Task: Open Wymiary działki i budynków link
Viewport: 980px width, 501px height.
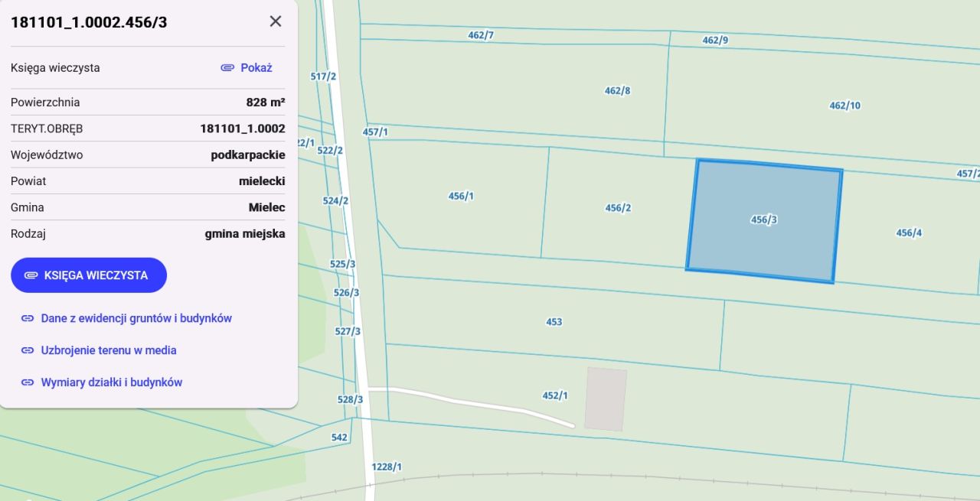Action: click(112, 382)
